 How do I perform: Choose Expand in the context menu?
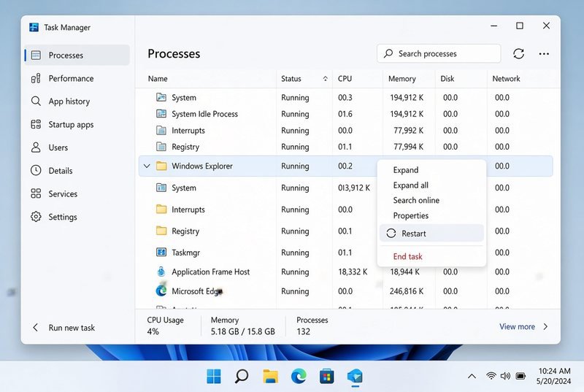(431, 170)
